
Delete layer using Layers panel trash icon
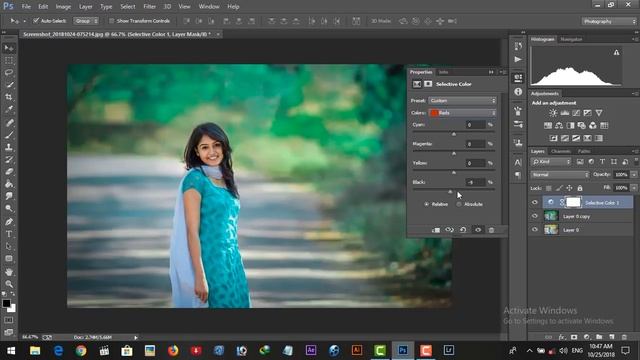point(624,337)
